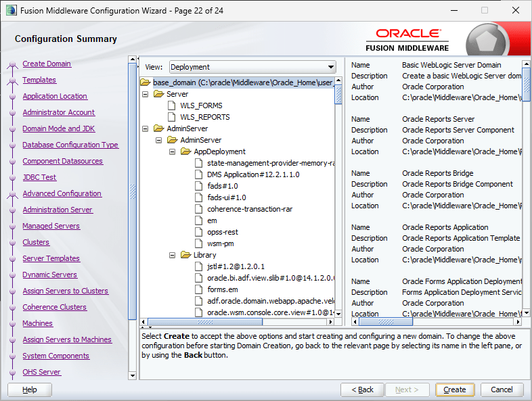Click the file icon beside coherence-transaction-rar

click(199, 209)
